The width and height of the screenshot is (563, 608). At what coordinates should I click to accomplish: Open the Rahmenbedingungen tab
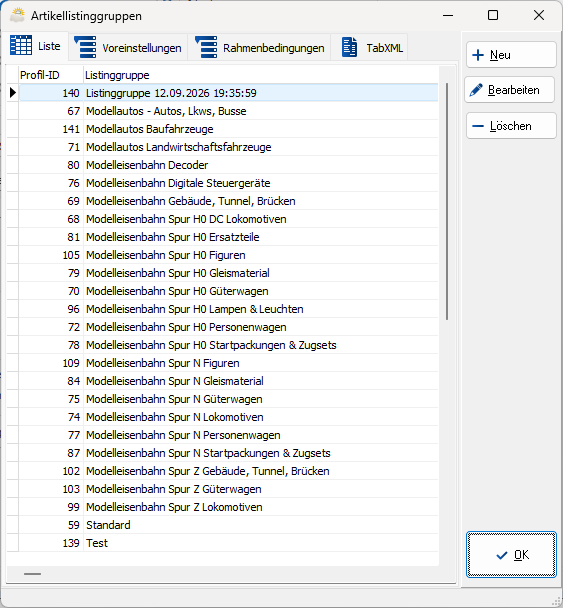tap(259, 47)
